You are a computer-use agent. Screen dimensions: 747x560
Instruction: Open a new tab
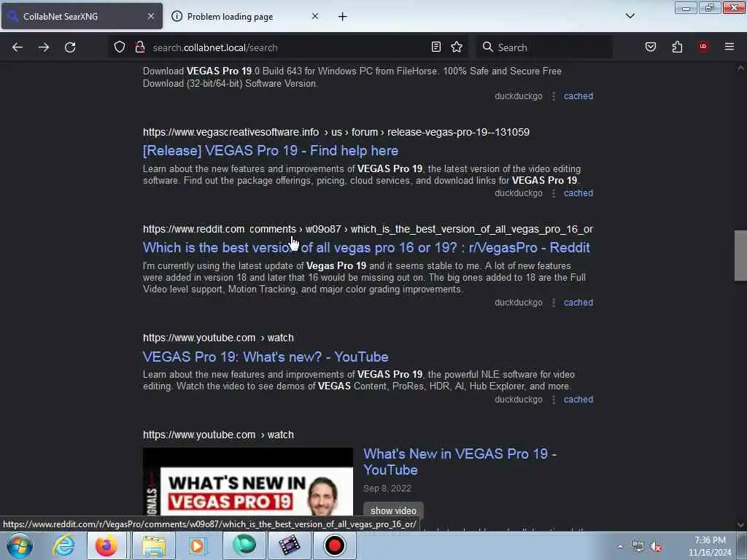click(343, 17)
